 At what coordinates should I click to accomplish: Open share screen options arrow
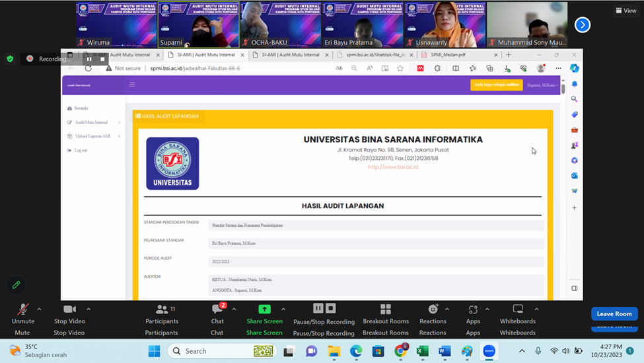tap(283, 309)
